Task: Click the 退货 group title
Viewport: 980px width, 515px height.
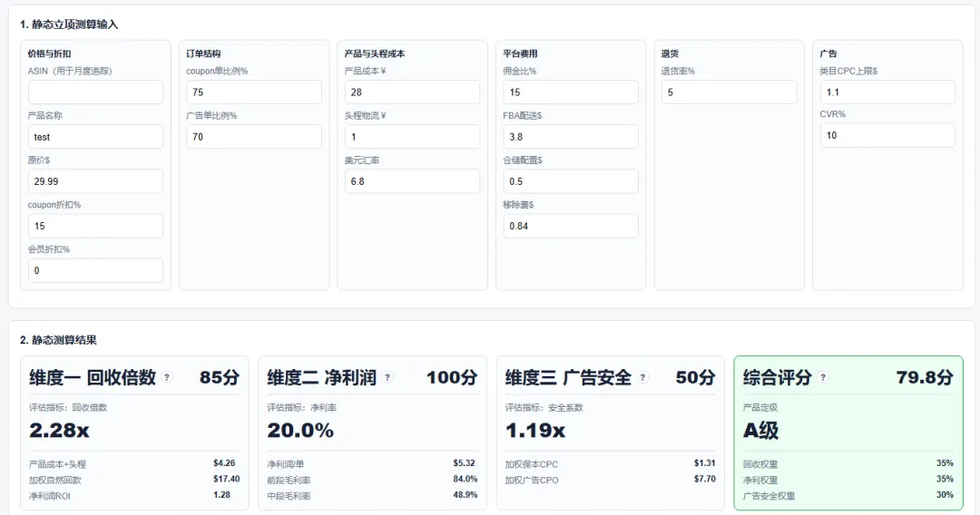Action: pos(670,53)
